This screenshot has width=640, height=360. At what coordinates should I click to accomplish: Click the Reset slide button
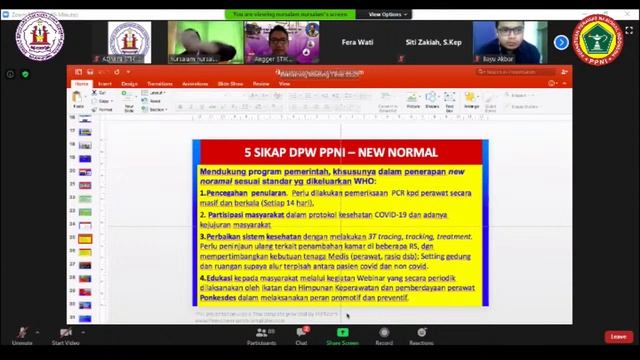[151, 101]
